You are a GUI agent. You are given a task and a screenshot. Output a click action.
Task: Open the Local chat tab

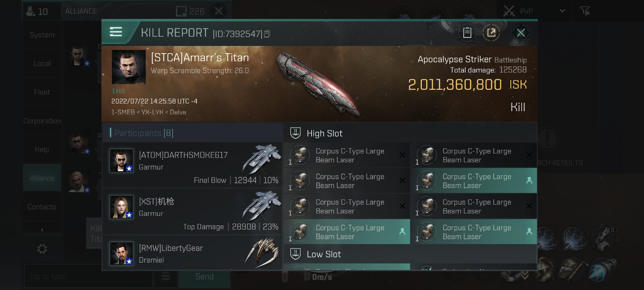[x=42, y=64]
